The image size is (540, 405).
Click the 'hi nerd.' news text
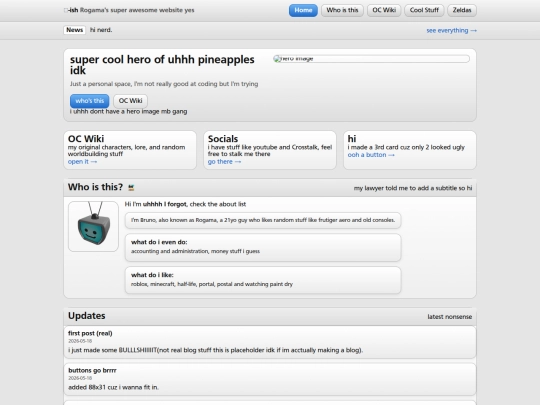101,30
